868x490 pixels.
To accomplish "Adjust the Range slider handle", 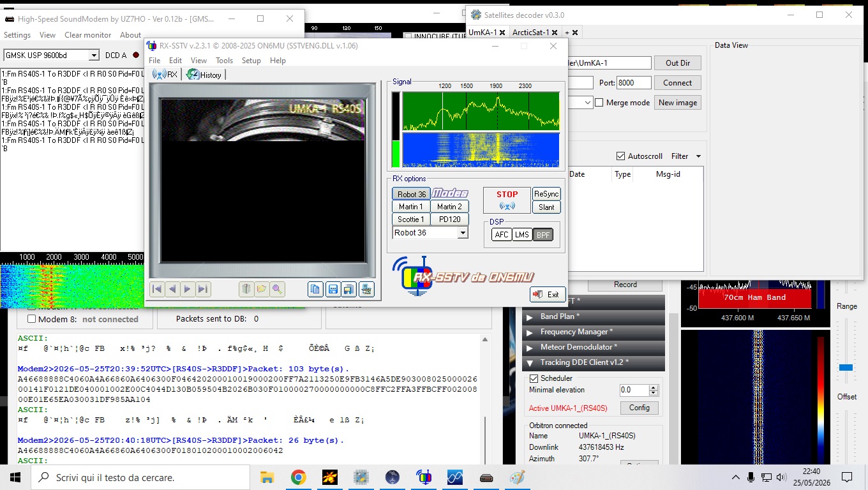I will pyautogui.click(x=846, y=367).
